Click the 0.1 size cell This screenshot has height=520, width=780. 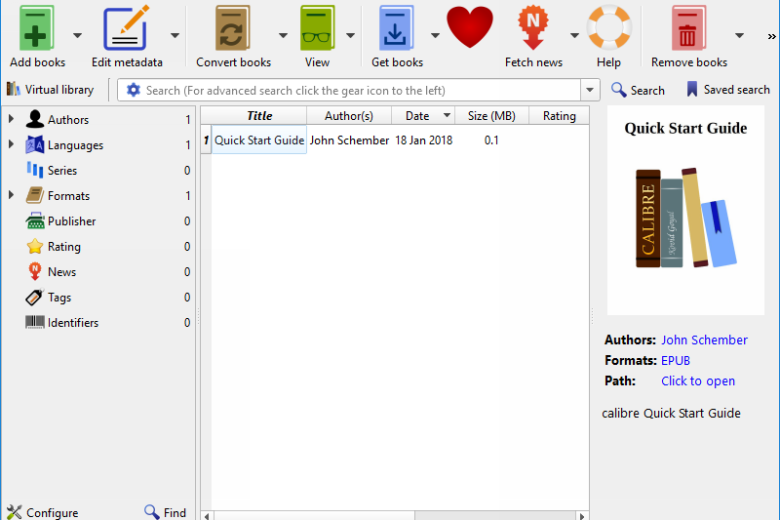coord(491,140)
